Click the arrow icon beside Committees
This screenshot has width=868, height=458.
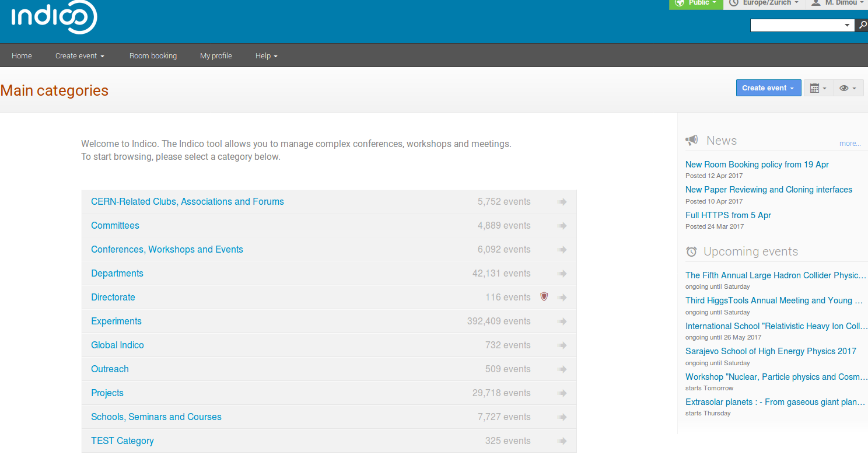pyautogui.click(x=562, y=226)
